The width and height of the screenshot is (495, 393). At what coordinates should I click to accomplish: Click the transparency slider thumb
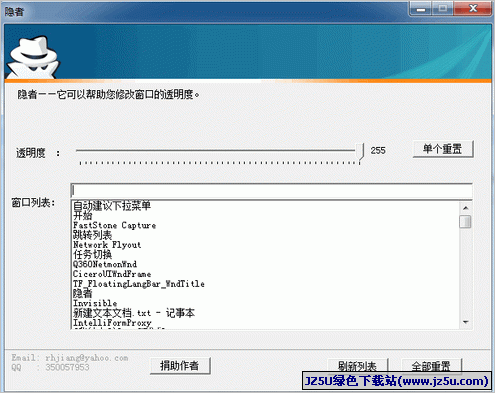(x=360, y=152)
